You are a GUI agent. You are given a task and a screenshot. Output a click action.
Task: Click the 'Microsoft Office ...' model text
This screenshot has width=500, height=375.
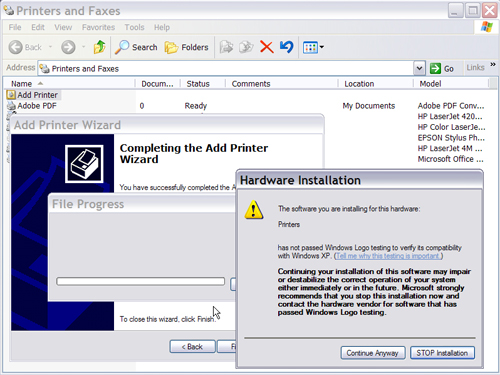(x=450, y=159)
